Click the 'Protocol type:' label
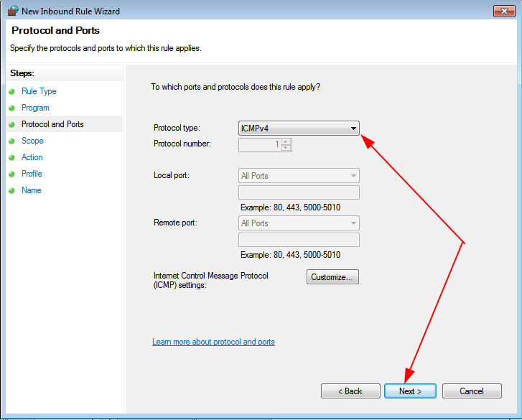This screenshot has height=420, width=522. click(x=177, y=128)
